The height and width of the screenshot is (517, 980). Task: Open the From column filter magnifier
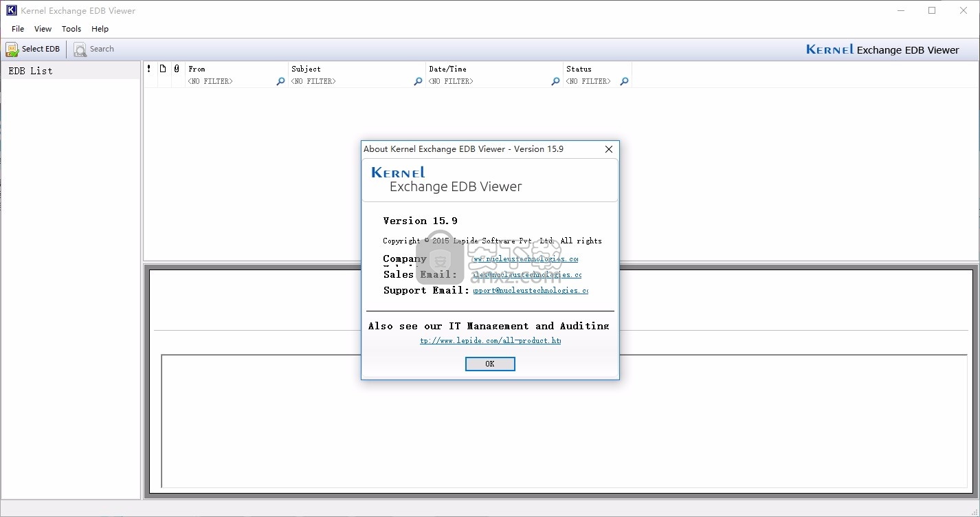(x=280, y=81)
